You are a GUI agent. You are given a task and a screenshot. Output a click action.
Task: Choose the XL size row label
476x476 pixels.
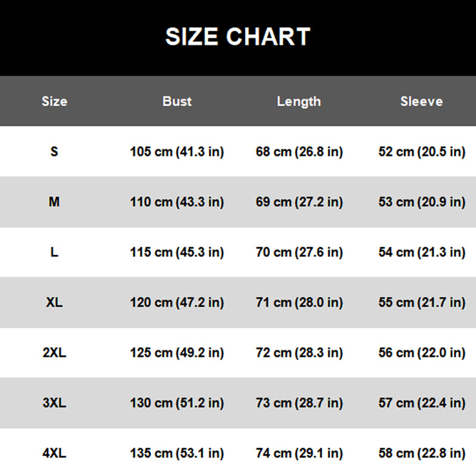54,302
